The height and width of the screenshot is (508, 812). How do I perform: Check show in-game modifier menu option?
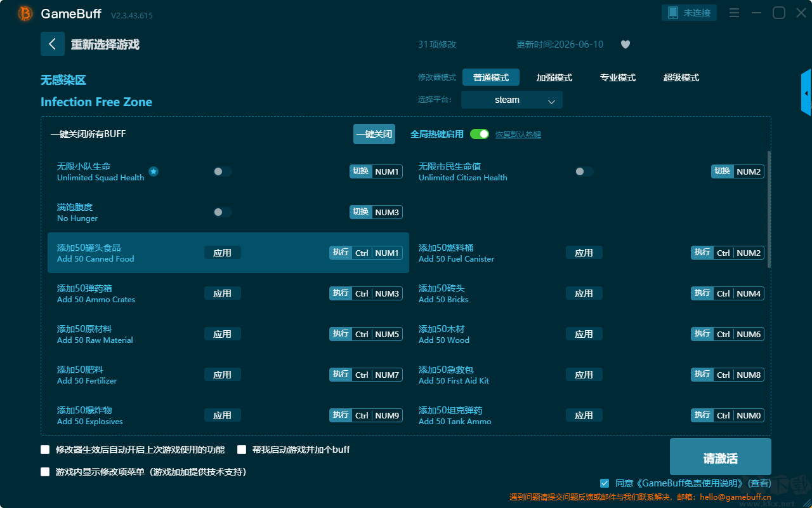45,472
